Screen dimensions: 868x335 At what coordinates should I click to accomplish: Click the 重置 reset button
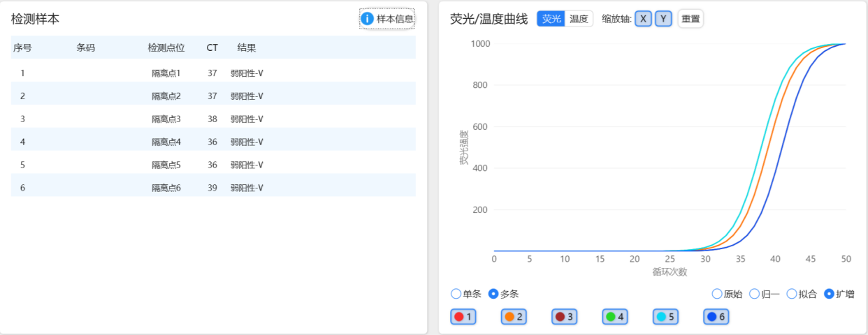(x=690, y=19)
